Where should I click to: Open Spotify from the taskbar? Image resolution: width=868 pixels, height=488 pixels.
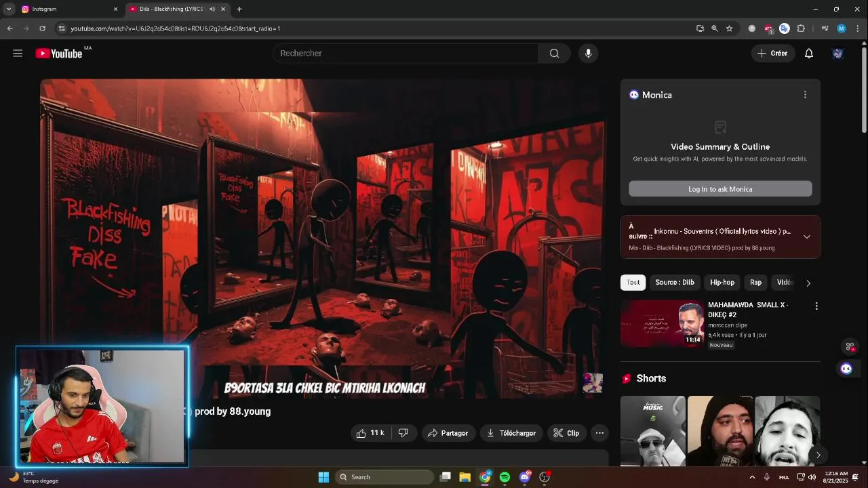pos(505,477)
